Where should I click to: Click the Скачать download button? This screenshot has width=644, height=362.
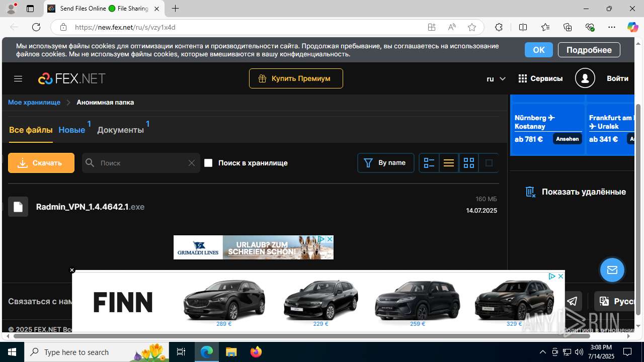[41, 163]
